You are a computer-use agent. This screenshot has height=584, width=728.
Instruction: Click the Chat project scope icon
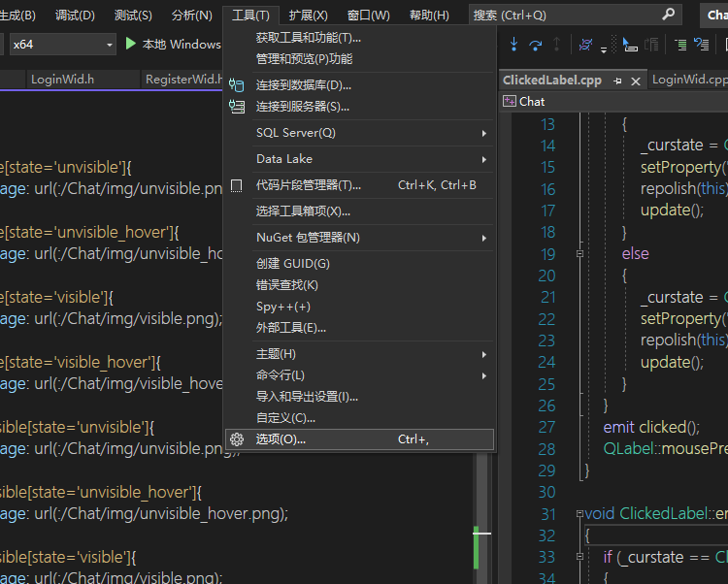(x=510, y=101)
